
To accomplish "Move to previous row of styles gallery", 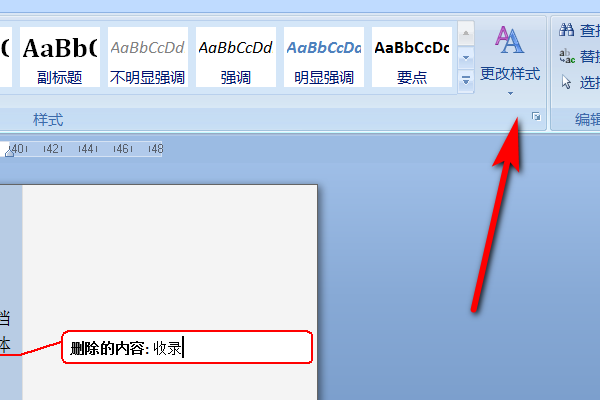I will [x=466, y=33].
